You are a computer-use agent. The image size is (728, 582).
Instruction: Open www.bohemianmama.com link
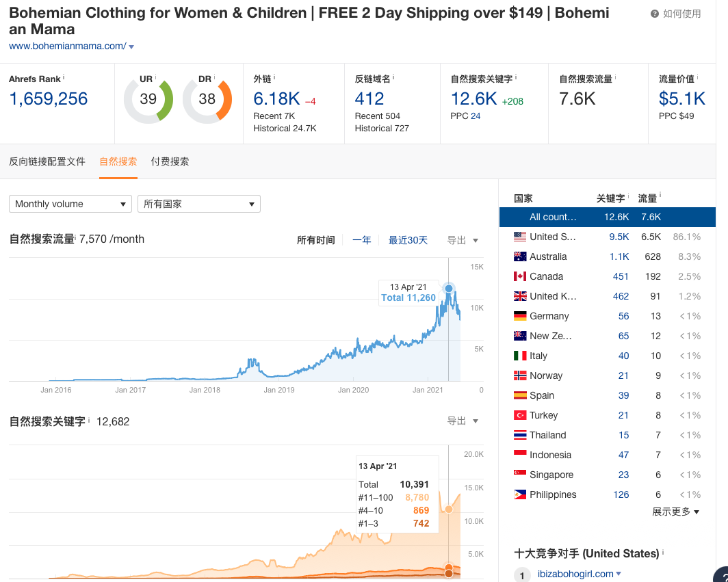point(67,46)
